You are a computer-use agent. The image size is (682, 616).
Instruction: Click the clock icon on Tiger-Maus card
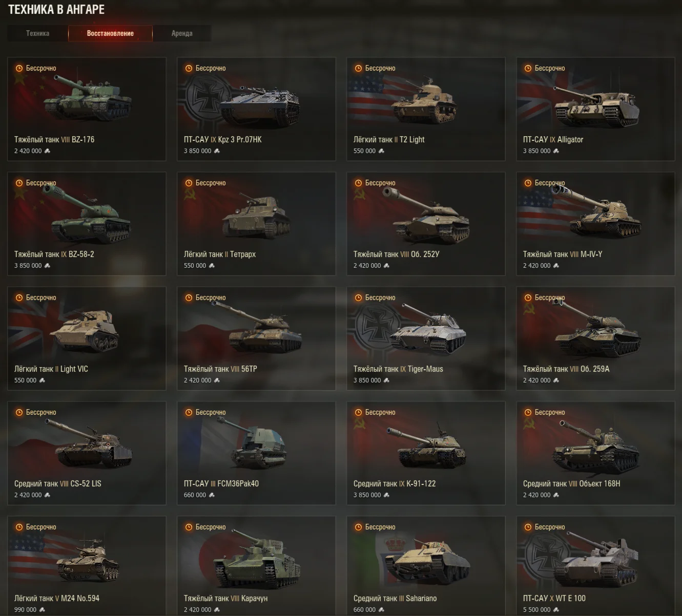tap(359, 298)
